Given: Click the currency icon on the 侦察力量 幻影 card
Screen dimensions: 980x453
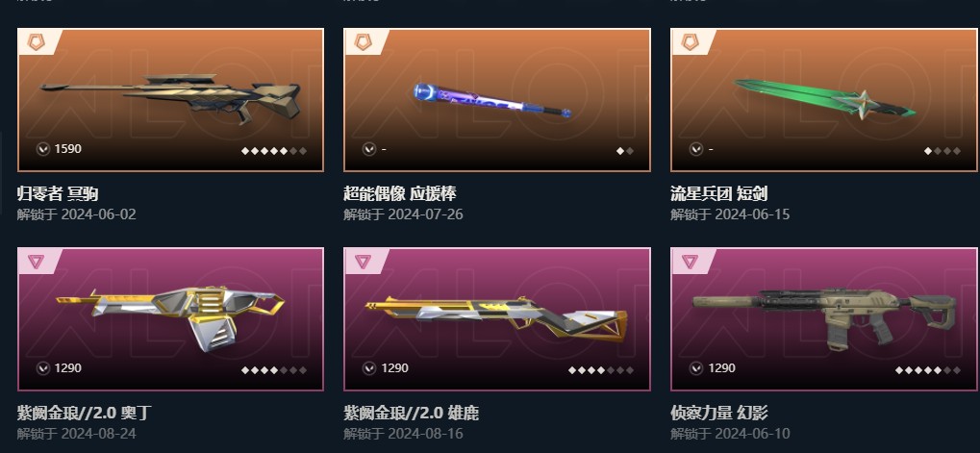Looking at the screenshot, I should click(x=696, y=368).
